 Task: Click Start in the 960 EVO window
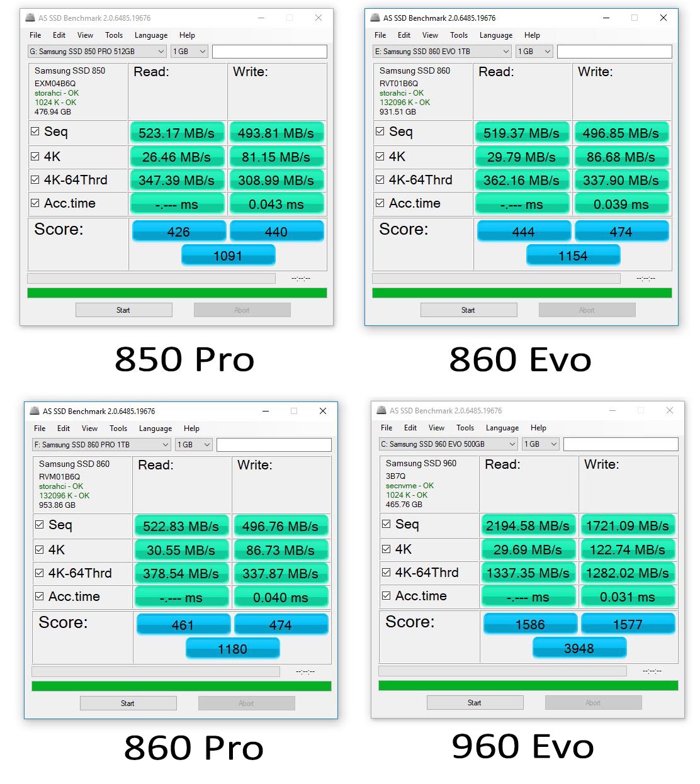(x=475, y=702)
